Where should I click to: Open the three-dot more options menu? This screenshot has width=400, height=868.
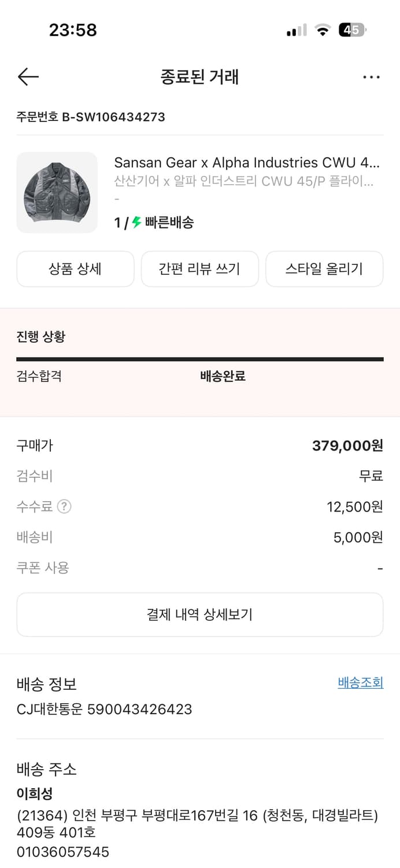pos(371,77)
